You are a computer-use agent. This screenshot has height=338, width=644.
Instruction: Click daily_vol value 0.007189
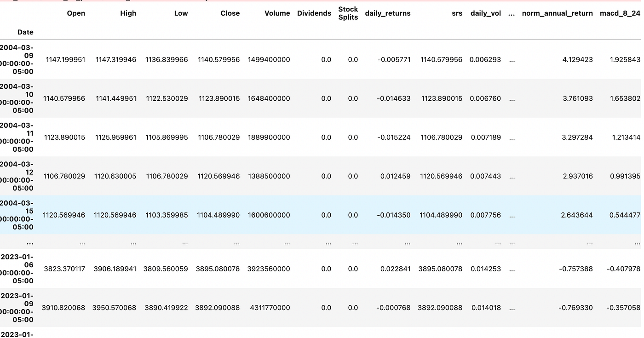click(485, 137)
